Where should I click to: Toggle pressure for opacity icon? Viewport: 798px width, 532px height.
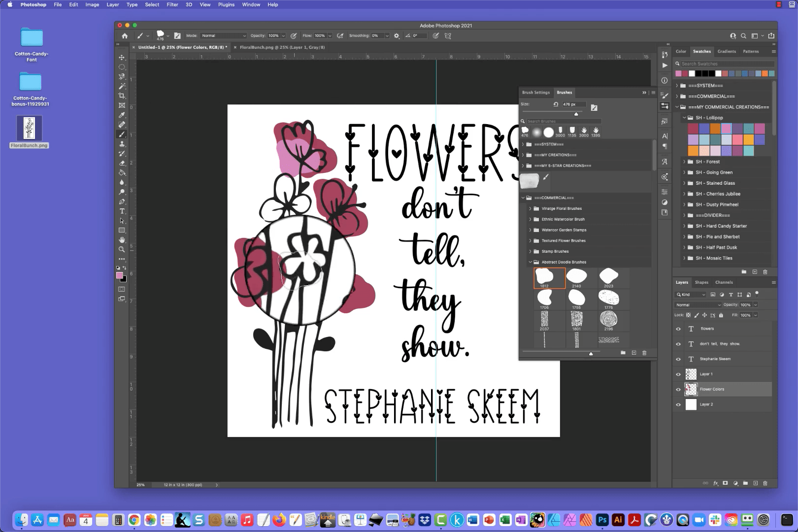(x=294, y=36)
